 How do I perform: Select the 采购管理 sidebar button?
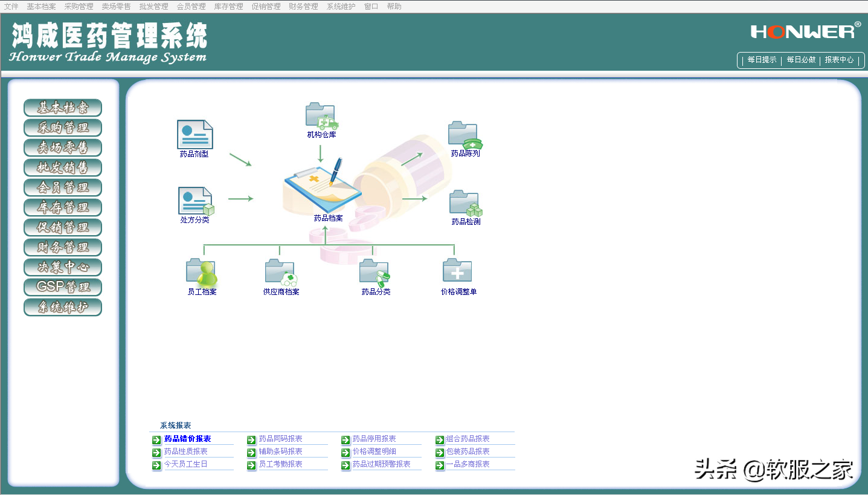click(63, 128)
